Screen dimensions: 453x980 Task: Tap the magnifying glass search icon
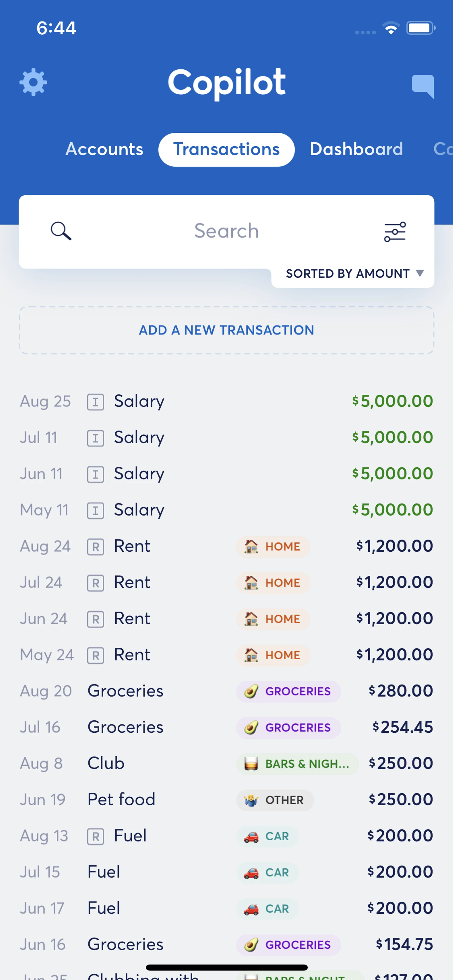coord(61,231)
